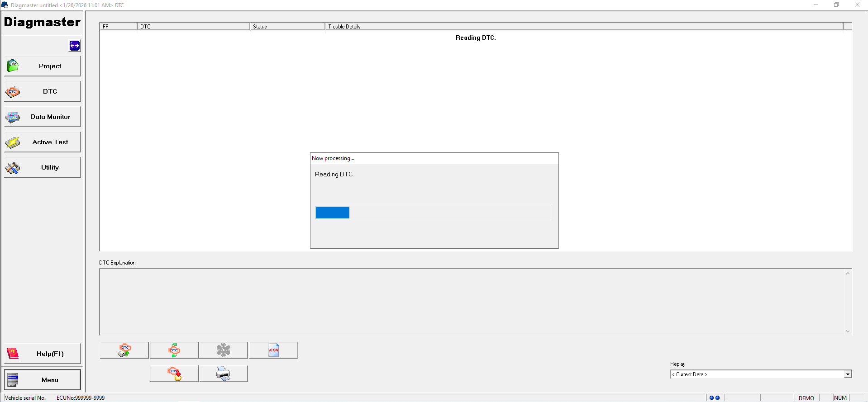The image size is (868, 402).
Task: Open the Project section
Action: 43,66
